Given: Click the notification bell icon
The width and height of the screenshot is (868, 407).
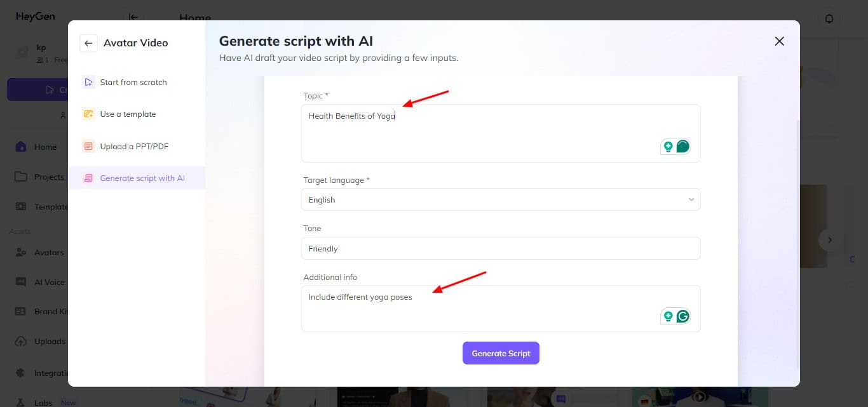Looking at the screenshot, I should [829, 18].
